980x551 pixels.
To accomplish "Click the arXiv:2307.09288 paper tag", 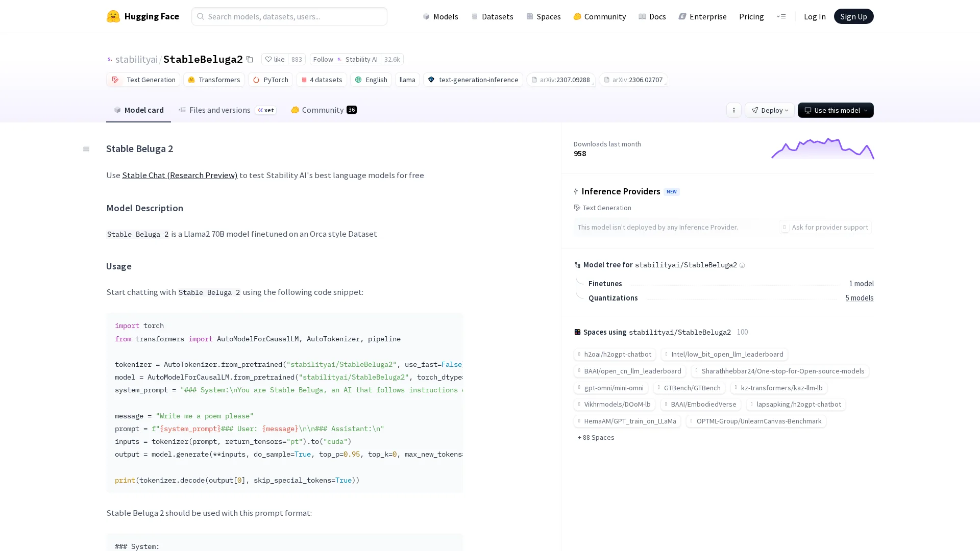I will [560, 80].
